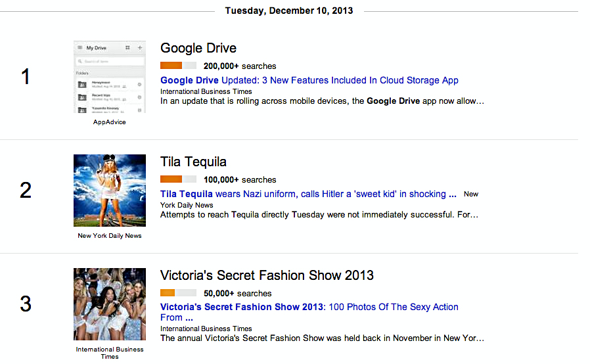Click 'International Business Times' source under Victoria's Secret article
Viewport: 590px width, 364px height.
click(x=206, y=329)
